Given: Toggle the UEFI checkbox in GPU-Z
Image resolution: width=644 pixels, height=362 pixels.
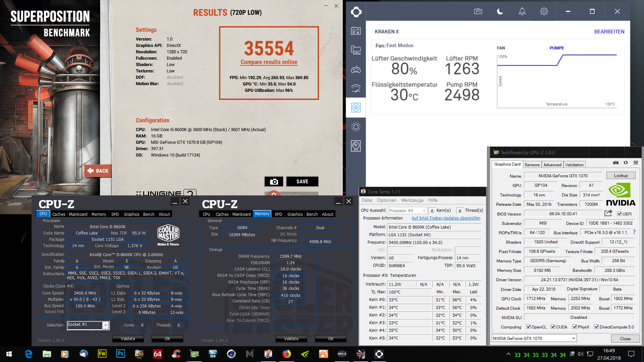Looking at the screenshot, I should (619, 214).
